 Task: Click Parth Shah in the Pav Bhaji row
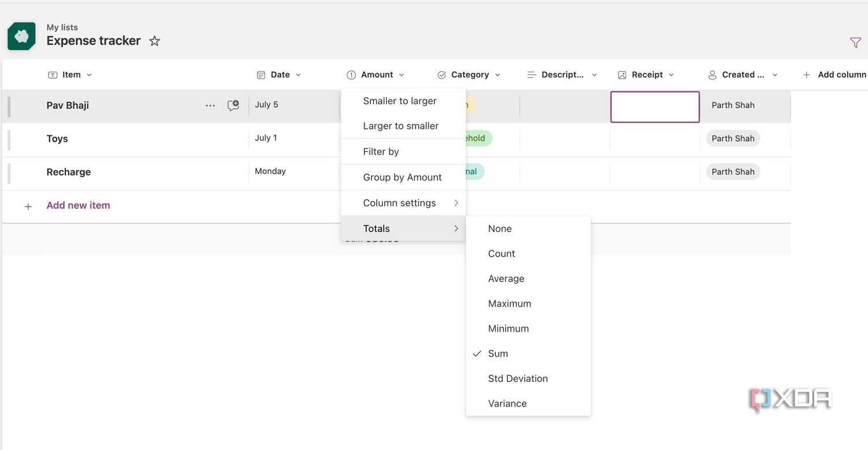coord(733,105)
